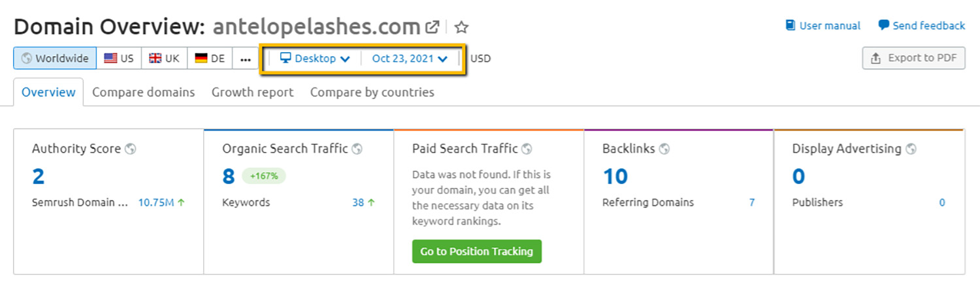Click the favorite star icon
Screen dimensions: 980x287
coord(462,27)
